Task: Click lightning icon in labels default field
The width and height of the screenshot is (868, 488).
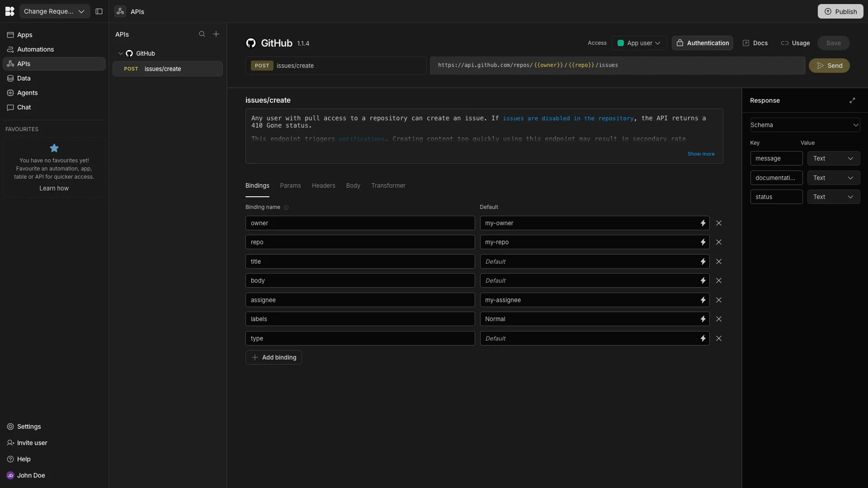Action: (703, 319)
